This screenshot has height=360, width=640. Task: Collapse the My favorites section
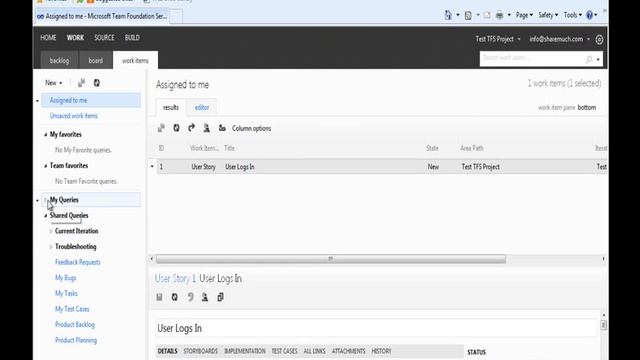point(46,135)
